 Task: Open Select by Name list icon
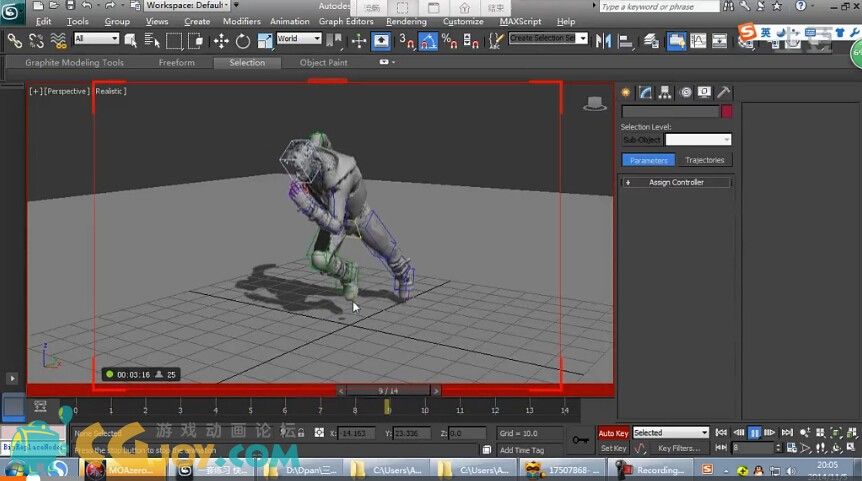click(152, 41)
